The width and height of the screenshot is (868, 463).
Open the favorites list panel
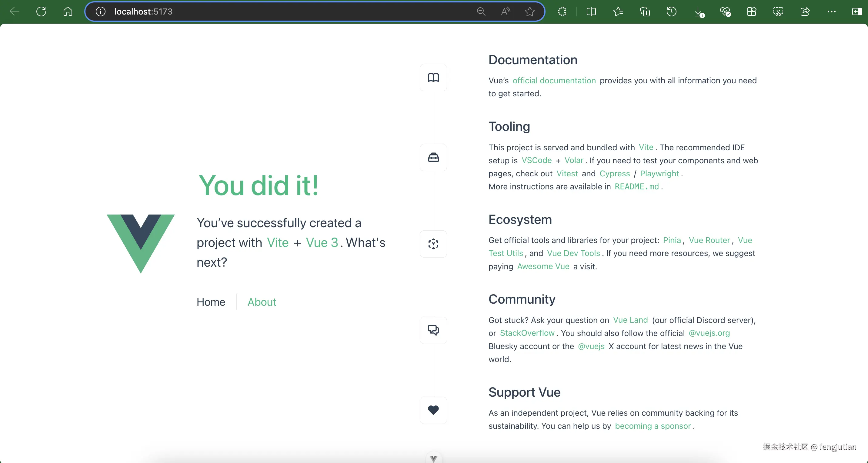click(x=618, y=12)
